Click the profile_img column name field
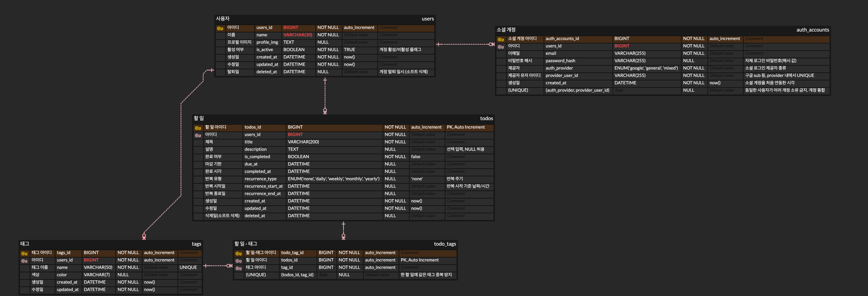 (x=267, y=42)
